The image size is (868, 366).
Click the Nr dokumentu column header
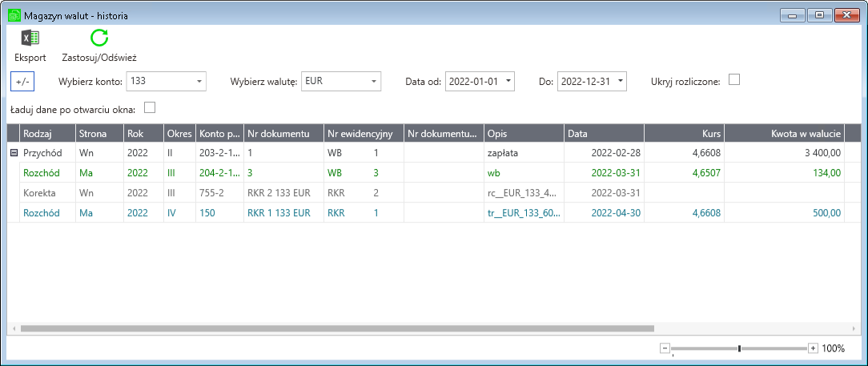click(x=283, y=134)
